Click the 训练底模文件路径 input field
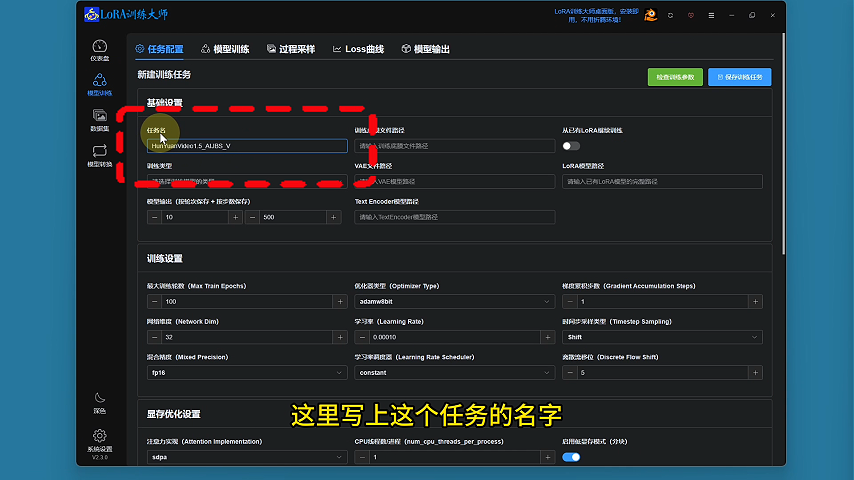 tap(454, 146)
